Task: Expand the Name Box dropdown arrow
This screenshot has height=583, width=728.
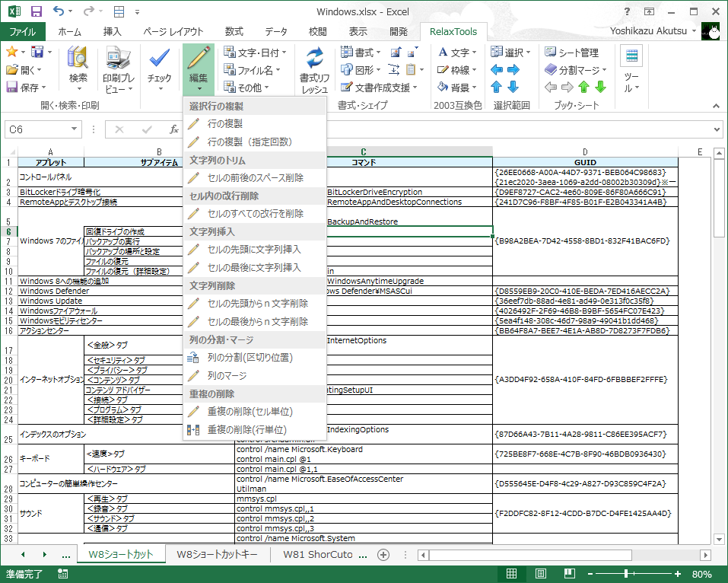Action: tap(74, 129)
